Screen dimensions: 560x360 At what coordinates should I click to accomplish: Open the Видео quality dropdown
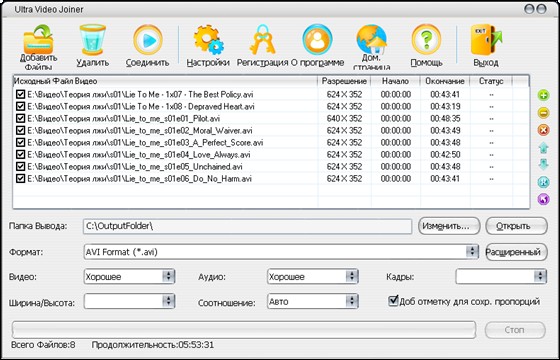pos(169,276)
